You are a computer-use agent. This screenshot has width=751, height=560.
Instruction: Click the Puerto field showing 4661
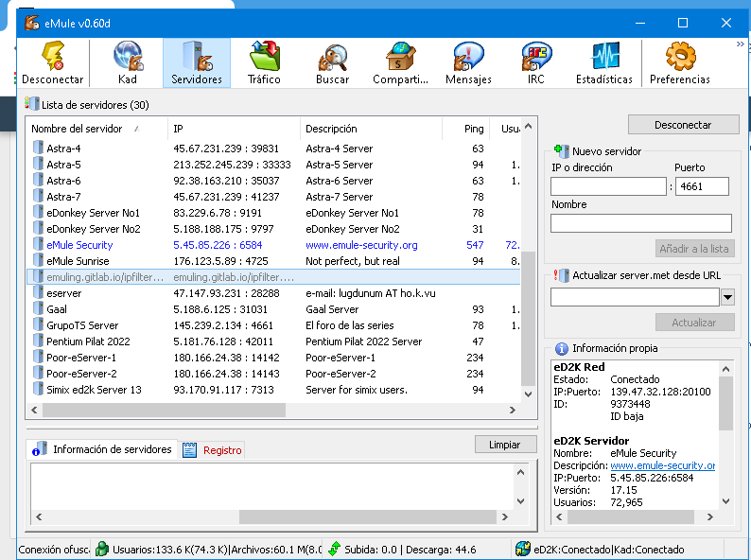point(702,186)
